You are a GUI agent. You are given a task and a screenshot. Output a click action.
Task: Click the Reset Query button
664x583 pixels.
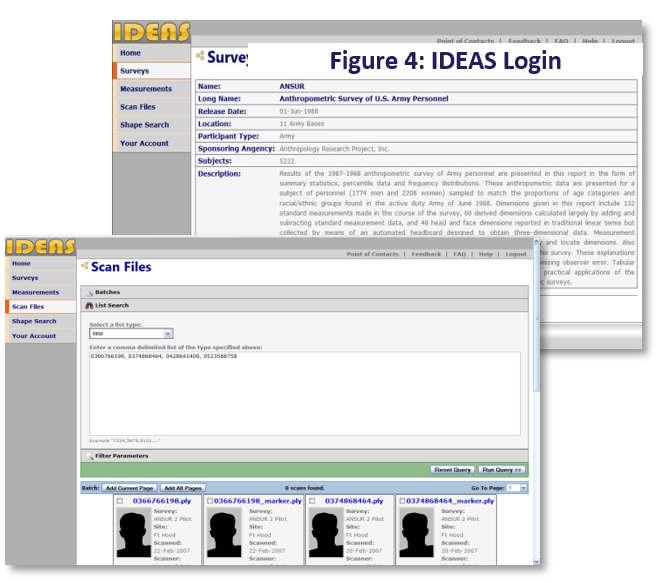point(453,470)
